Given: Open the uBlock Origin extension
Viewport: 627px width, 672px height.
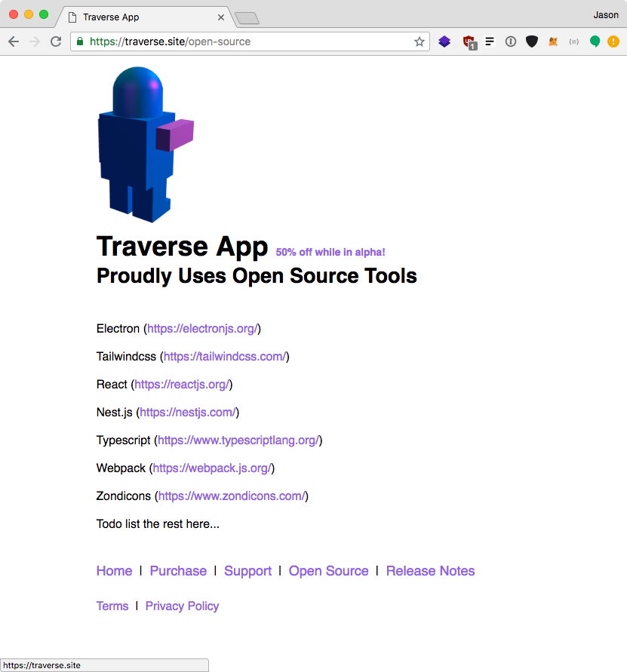Looking at the screenshot, I should pyautogui.click(x=469, y=41).
